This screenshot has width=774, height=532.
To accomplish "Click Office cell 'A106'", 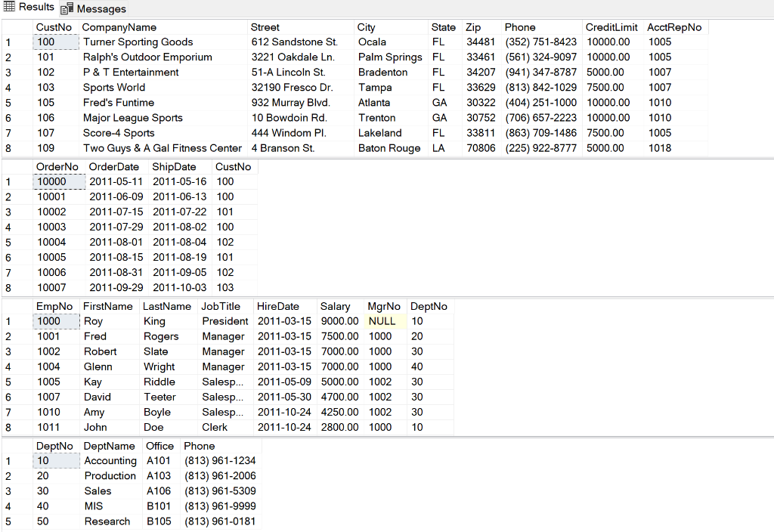I will click(162, 491).
